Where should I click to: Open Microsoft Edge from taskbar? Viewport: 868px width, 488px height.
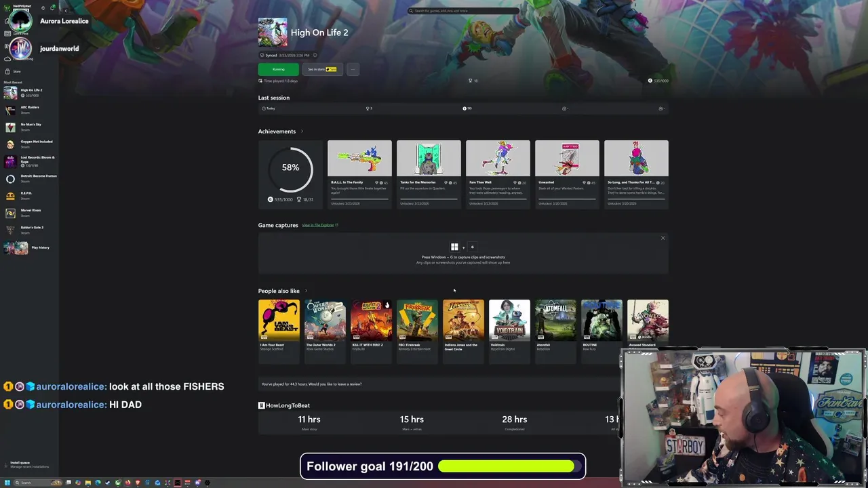98,483
